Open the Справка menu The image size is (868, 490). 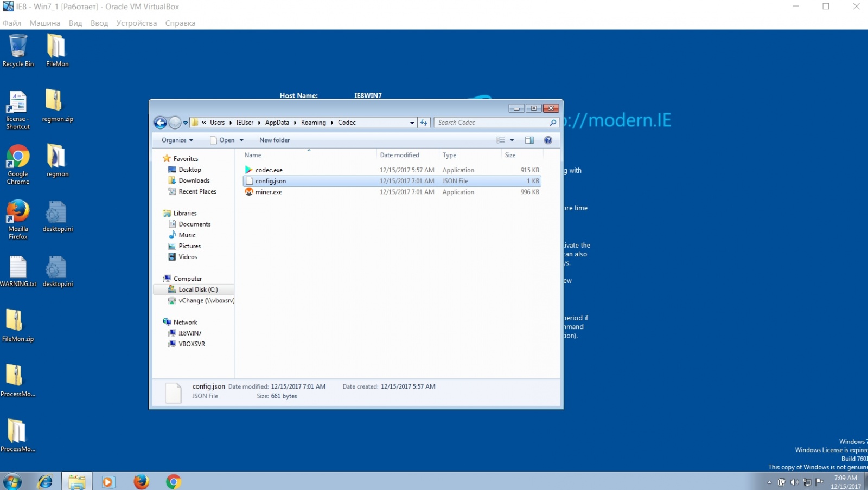click(x=180, y=23)
